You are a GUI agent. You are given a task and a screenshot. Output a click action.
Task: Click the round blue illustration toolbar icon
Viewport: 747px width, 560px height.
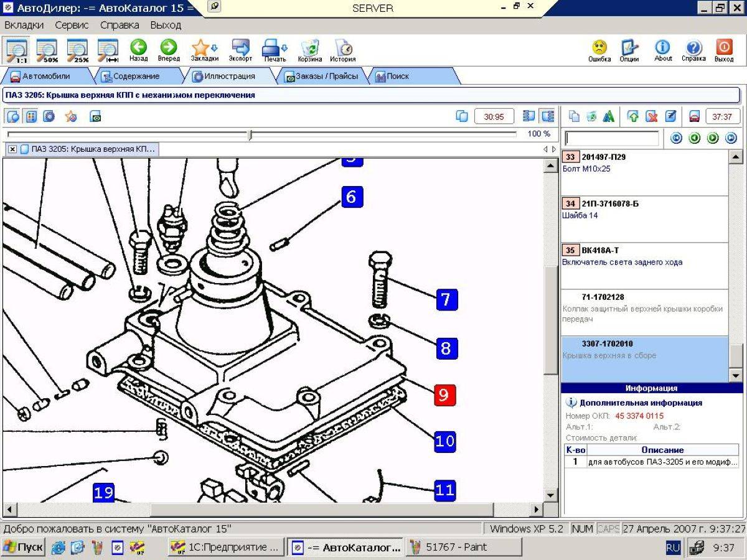(49, 116)
